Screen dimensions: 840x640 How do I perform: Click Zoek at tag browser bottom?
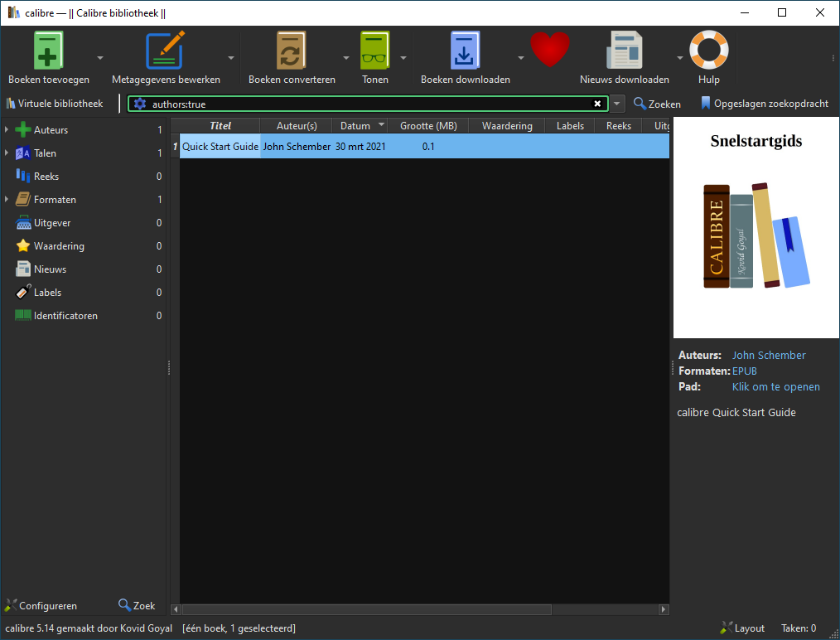click(x=137, y=605)
